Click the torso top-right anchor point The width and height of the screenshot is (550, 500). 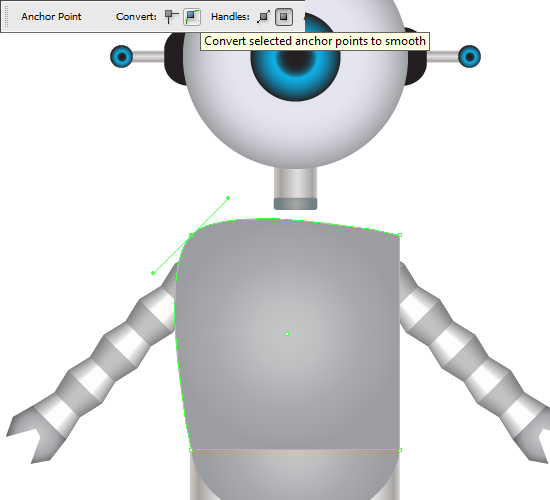pyautogui.click(x=400, y=235)
